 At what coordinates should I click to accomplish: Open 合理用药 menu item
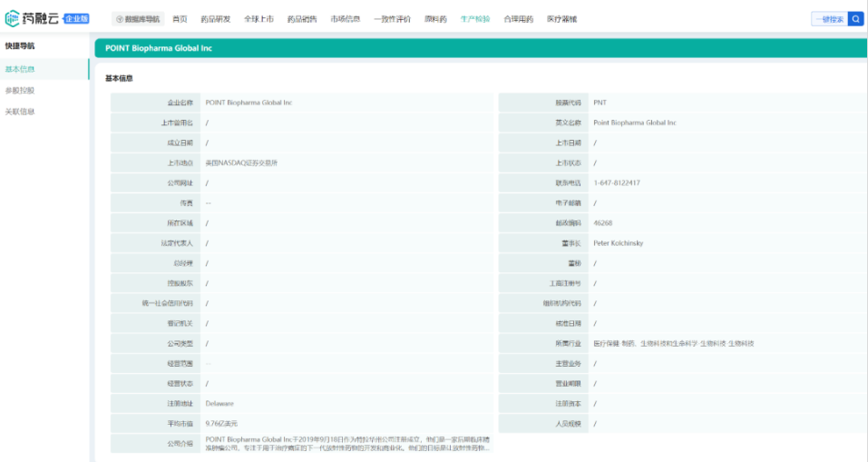coord(518,19)
